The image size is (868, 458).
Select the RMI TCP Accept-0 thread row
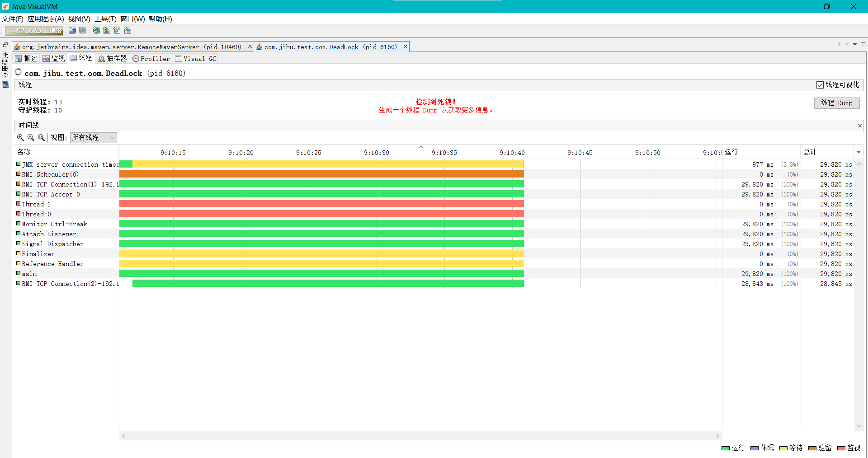tap(434, 194)
